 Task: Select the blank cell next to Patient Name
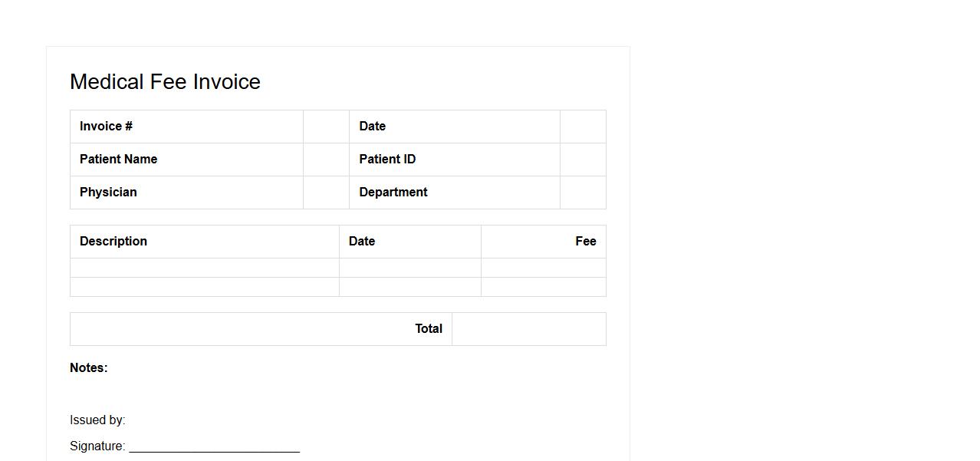pos(326,160)
